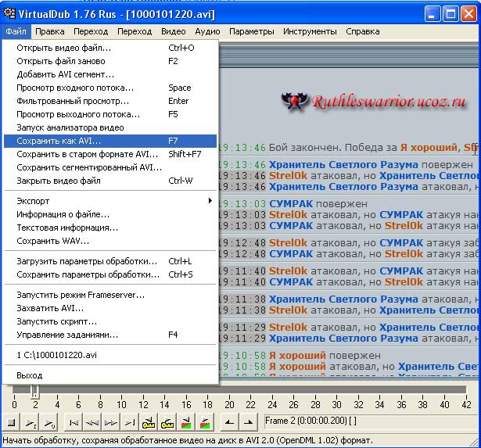481x448 pixels.
Task: Select Захватить AVI…
Action: (x=110, y=308)
